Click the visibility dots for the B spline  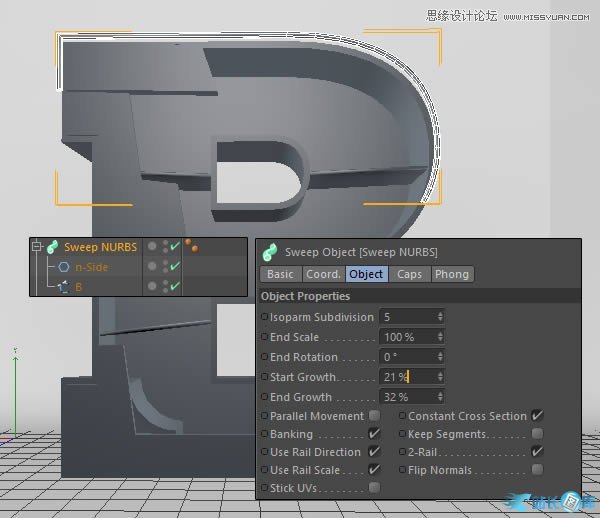tap(164, 287)
